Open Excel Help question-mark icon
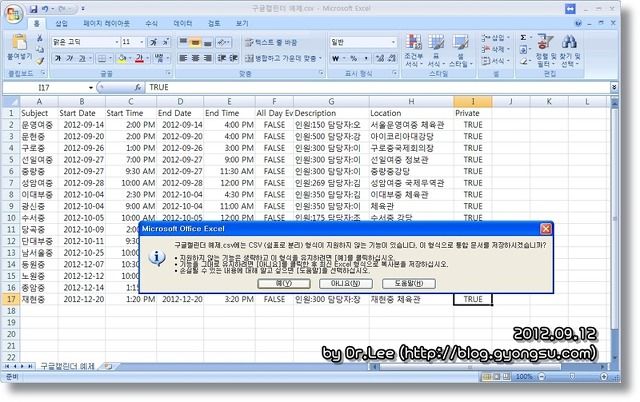The height and width of the screenshot is (402, 640). 578,24
